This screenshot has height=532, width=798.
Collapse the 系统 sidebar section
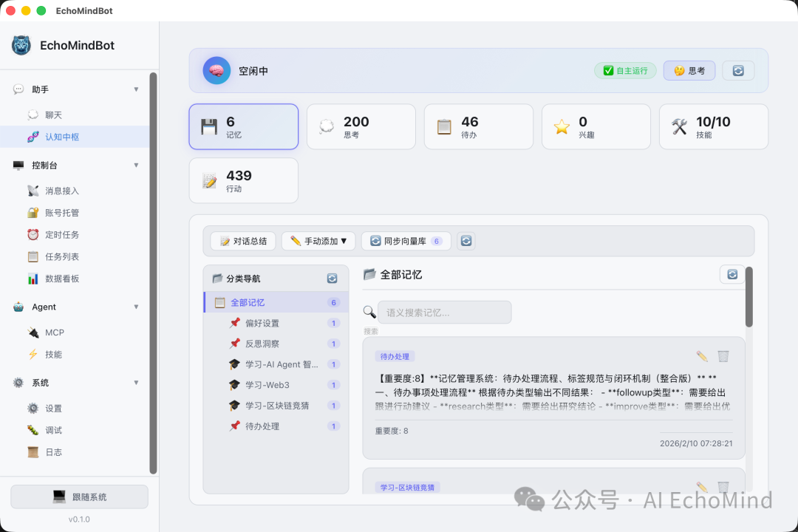[136, 383]
